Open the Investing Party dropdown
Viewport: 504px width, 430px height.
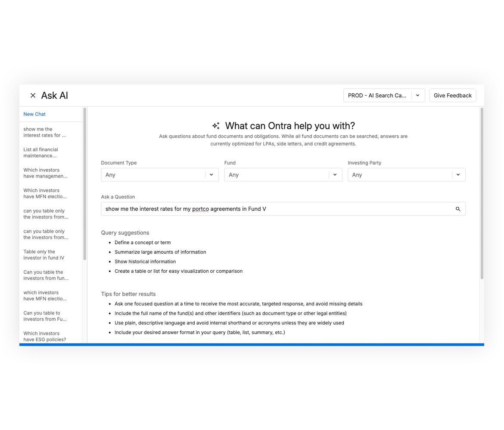point(407,174)
